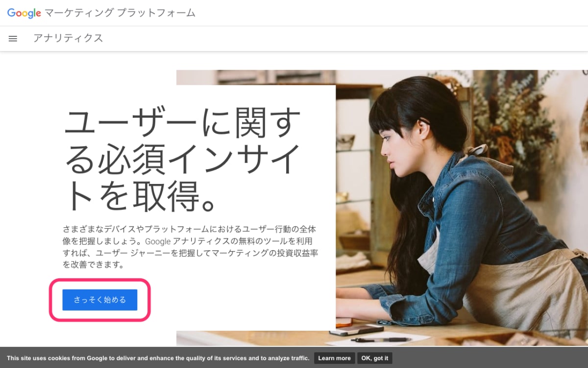
Task: Click the Google logo
Action: [24, 13]
